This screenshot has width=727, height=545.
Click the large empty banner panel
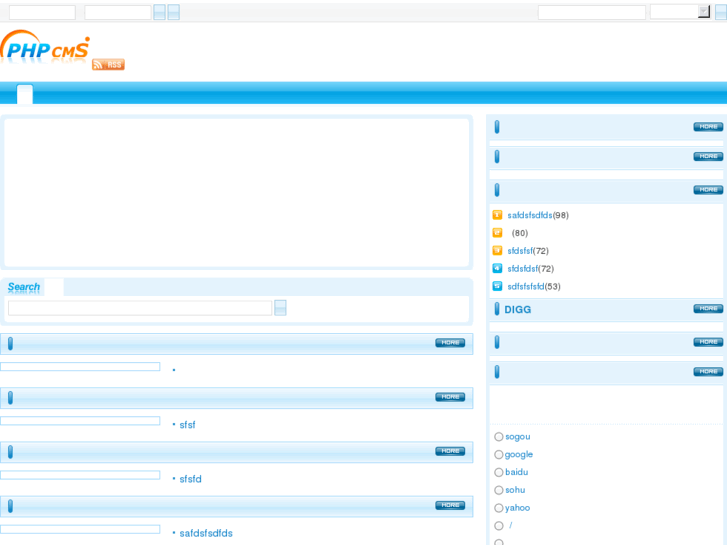[236, 192]
